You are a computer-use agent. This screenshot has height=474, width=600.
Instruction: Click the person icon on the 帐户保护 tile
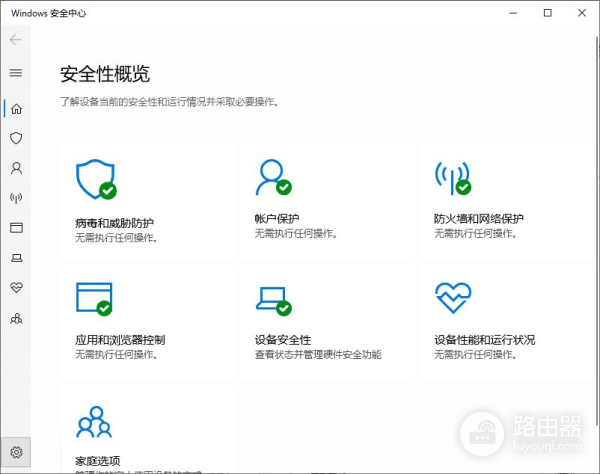point(273,177)
